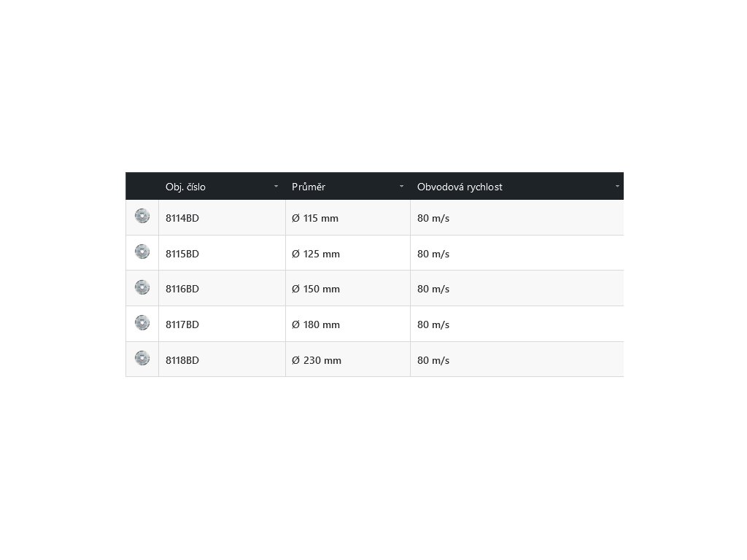Click the 80 m/s cell for 8117BD
Viewport: 747px width, 560px height.
[433, 324]
